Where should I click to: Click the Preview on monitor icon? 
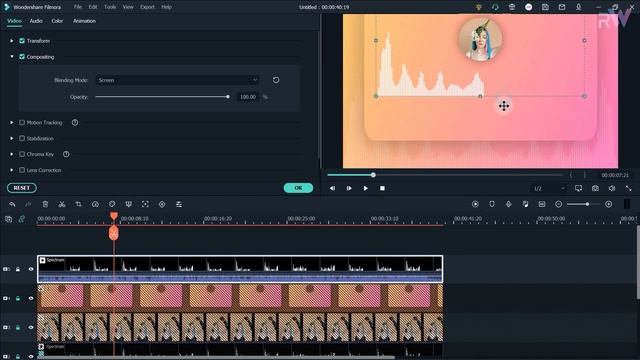pos(578,188)
